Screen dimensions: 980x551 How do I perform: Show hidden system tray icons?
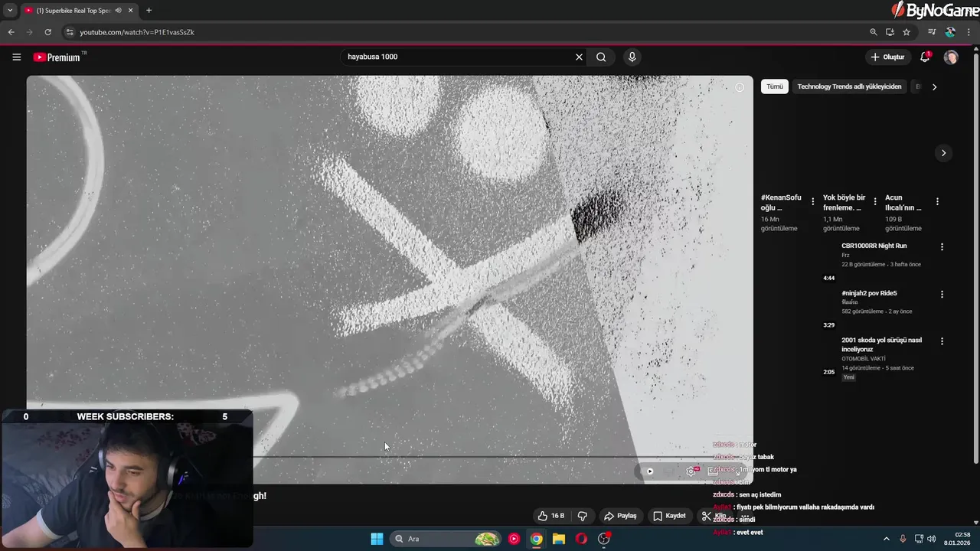tap(887, 539)
